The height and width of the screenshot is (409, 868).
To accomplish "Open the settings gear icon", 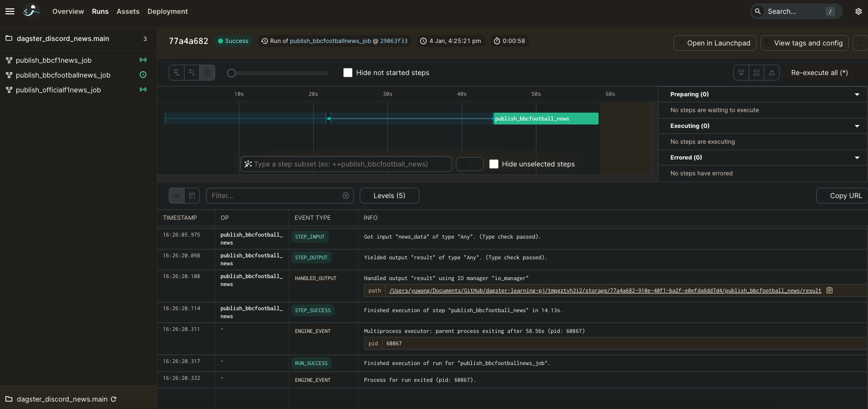I will [859, 11].
